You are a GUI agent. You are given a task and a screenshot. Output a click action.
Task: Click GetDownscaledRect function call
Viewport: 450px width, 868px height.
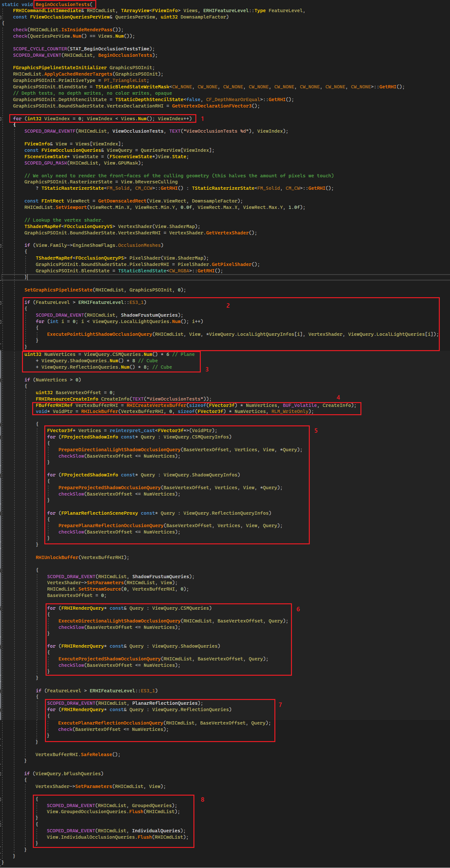[122, 201]
